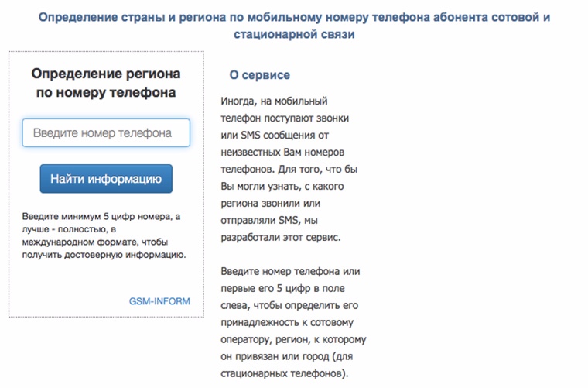Click the text line 'стационарных телефонов).'
The image size is (588, 388).
click(x=285, y=373)
